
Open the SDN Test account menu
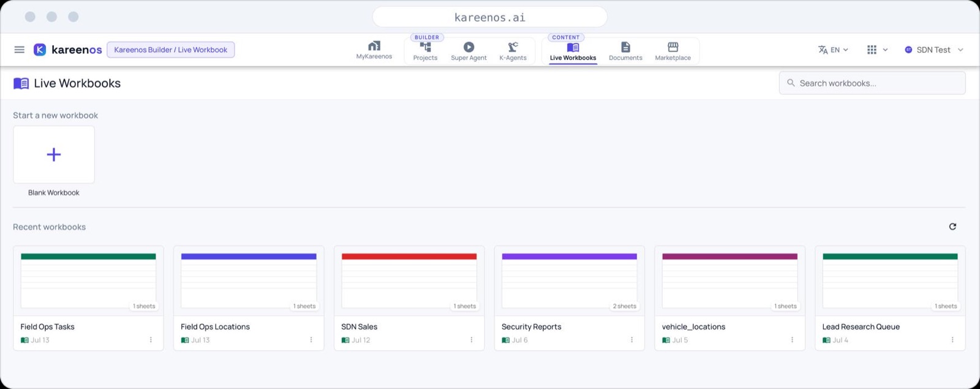(934, 50)
